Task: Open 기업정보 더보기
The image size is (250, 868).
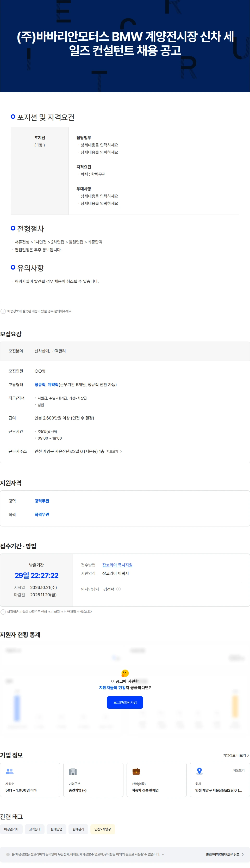Action: [x=234, y=755]
